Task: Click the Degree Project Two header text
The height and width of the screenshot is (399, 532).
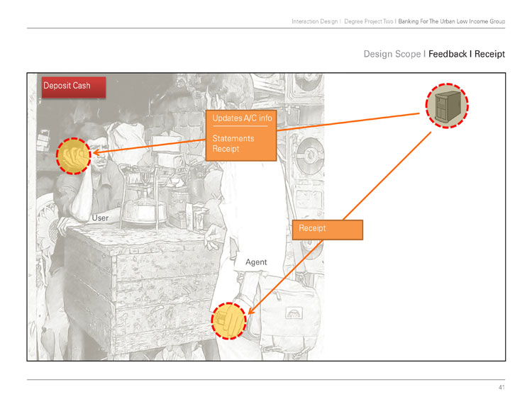Action: pos(368,21)
